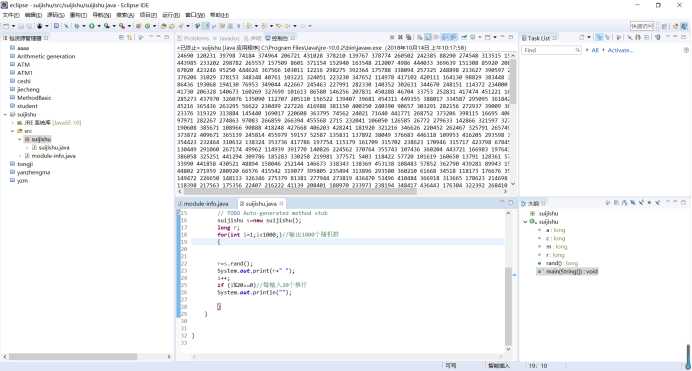Open Display Selected Console dropdown

point(479,37)
